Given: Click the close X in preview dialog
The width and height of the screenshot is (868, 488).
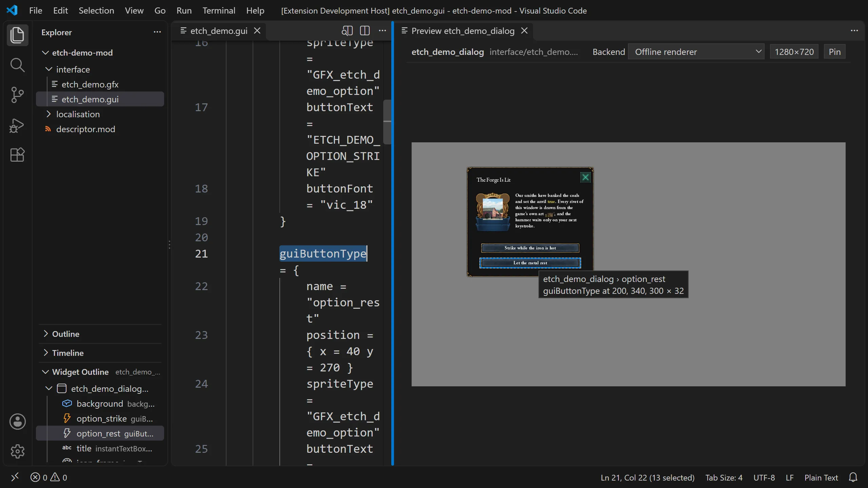Looking at the screenshot, I should (x=586, y=177).
